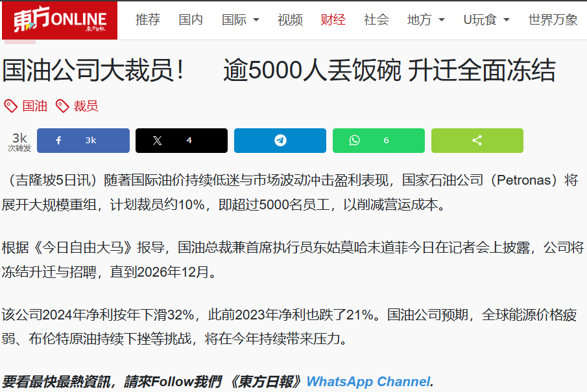
Task: Open the generic share options button
Action: [477, 141]
